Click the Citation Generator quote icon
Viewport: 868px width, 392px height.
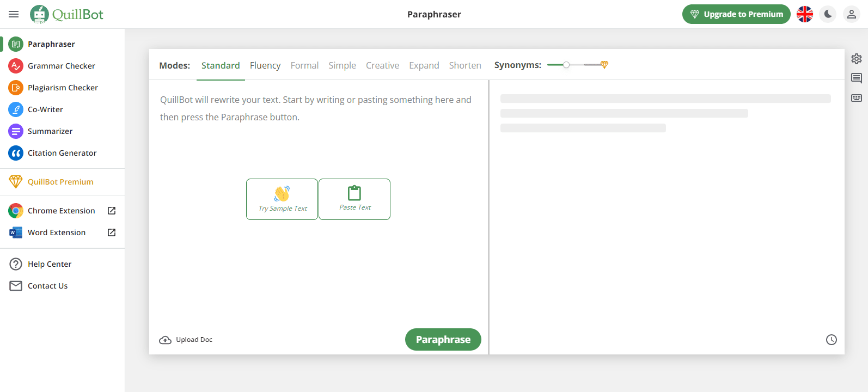click(x=16, y=153)
